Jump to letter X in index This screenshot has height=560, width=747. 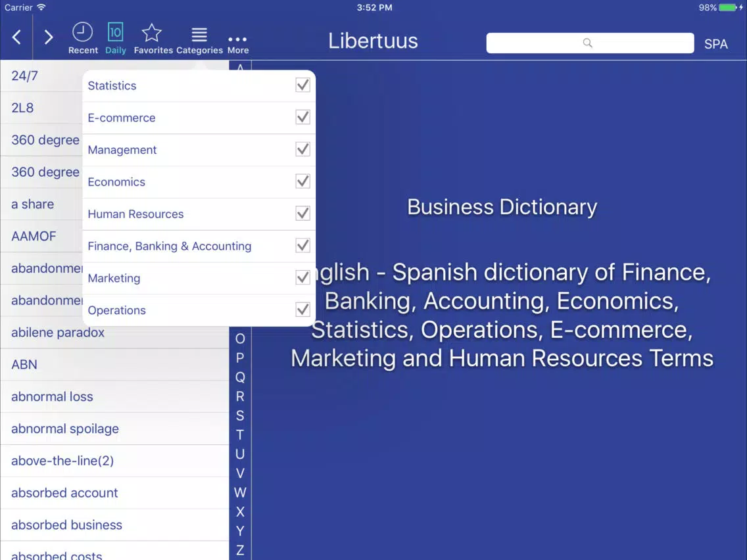tap(240, 512)
